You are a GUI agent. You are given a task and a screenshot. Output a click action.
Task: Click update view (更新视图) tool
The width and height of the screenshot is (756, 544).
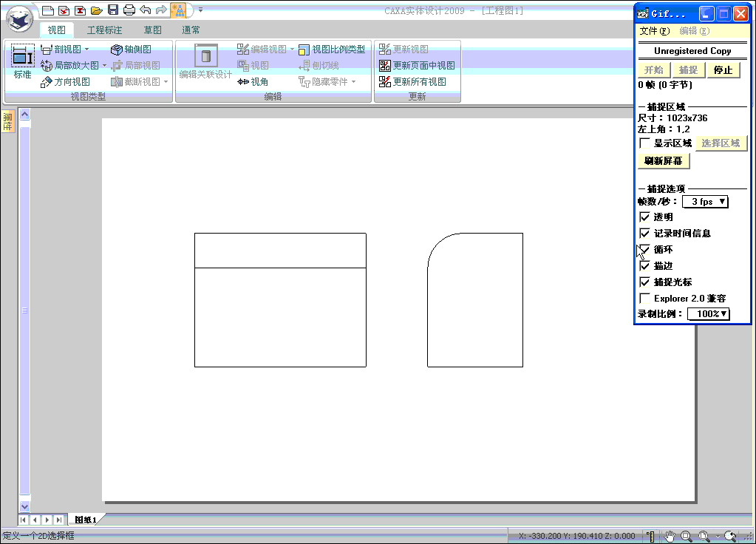(403, 50)
